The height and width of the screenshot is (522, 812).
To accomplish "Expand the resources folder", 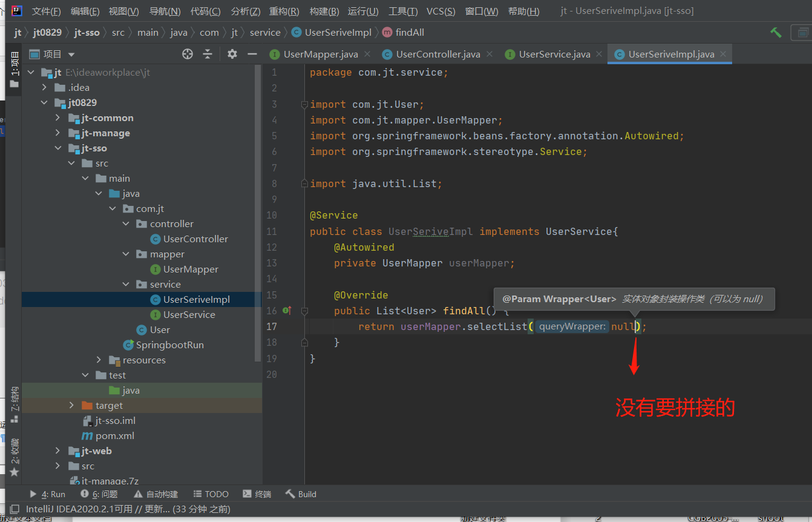I will pos(99,360).
